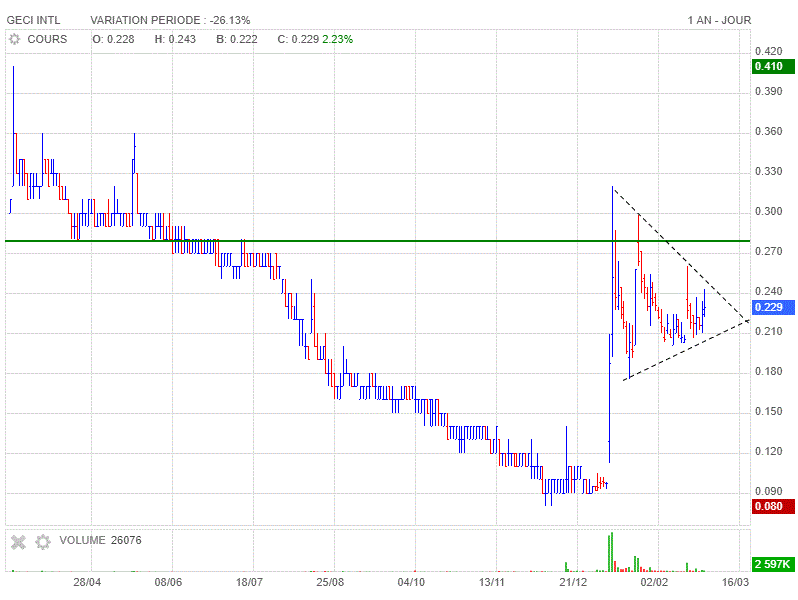
Task: Click the 0.150 price axis label
Action: point(768,411)
